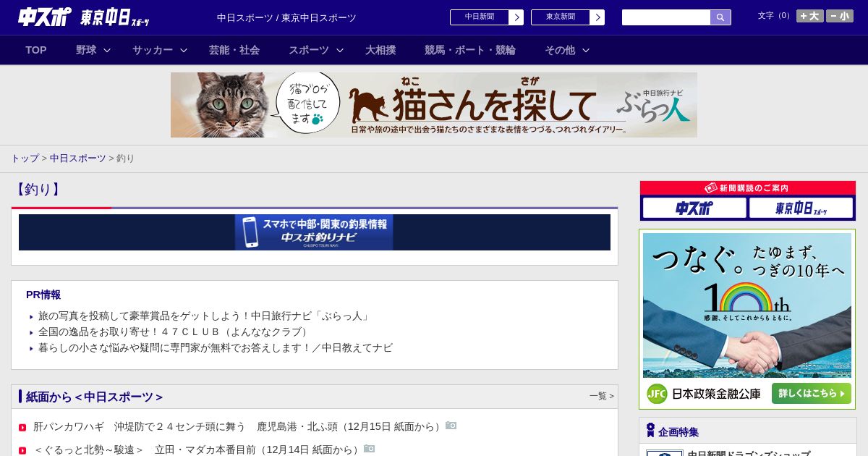Click the arrow on the 中日新聞 button
This screenshot has height=456, width=868.
[x=516, y=17]
